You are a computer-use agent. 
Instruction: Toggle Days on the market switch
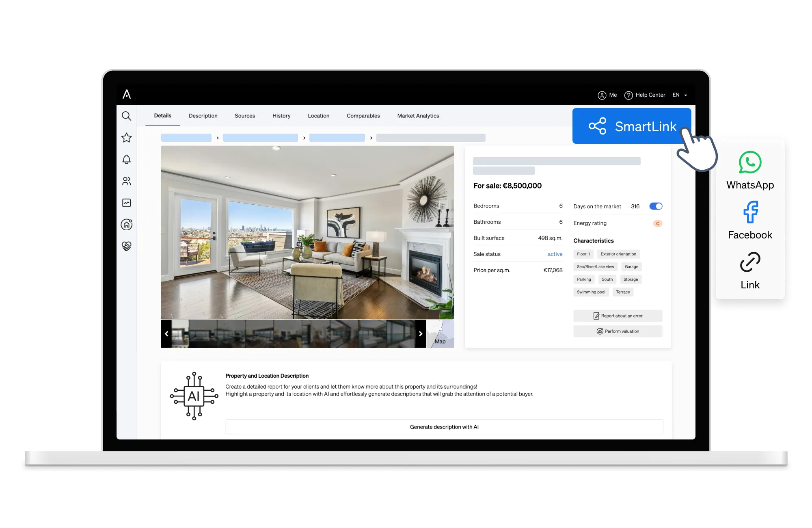(x=656, y=206)
